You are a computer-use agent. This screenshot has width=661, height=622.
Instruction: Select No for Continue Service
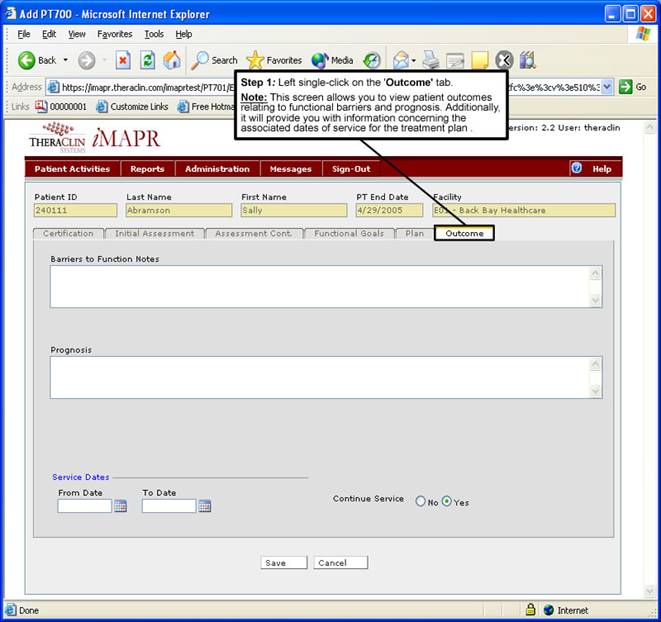[x=421, y=502]
